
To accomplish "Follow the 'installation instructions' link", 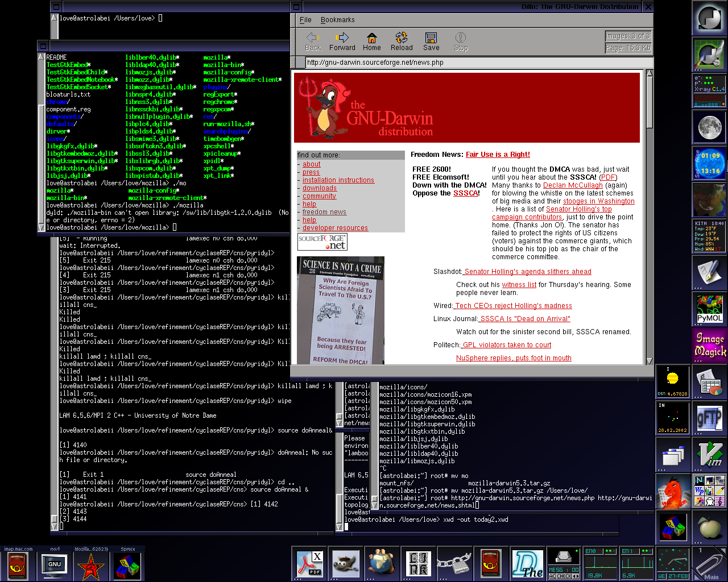I will (338, 180).
